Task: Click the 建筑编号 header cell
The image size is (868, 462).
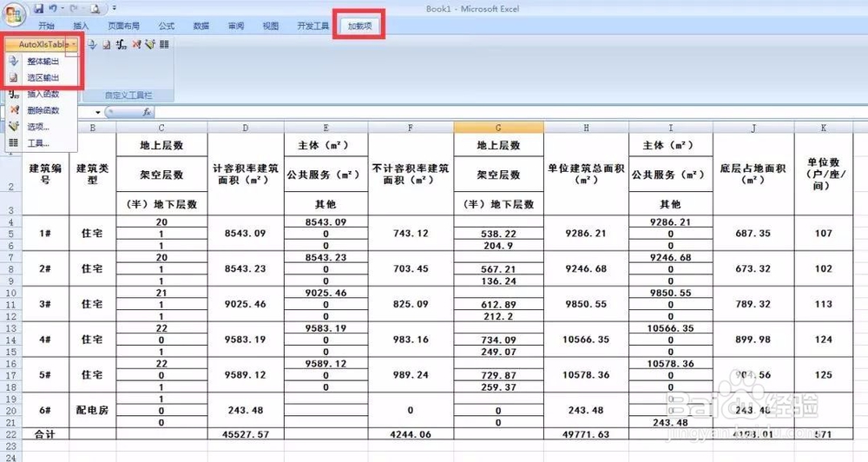Action: [45, 174]
